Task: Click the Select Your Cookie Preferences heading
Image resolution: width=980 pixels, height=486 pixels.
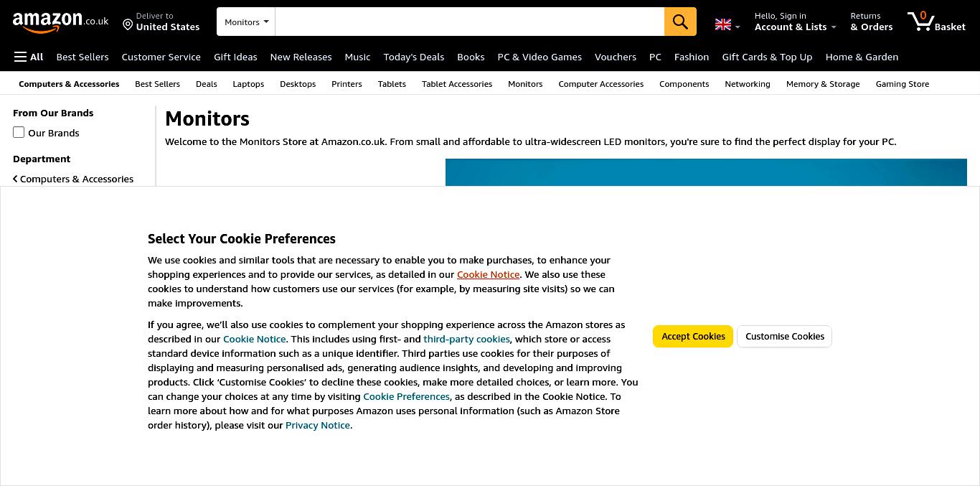Action: coord(242,238)
